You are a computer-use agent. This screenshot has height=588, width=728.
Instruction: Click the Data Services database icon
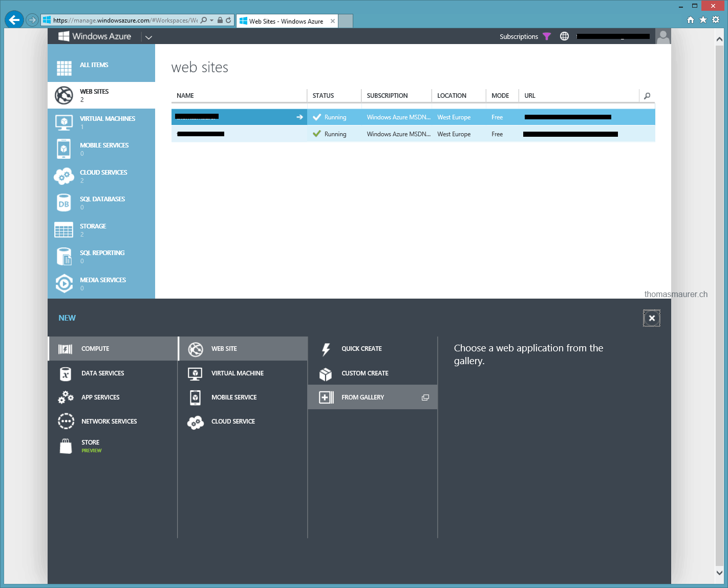tap(66, 373)
